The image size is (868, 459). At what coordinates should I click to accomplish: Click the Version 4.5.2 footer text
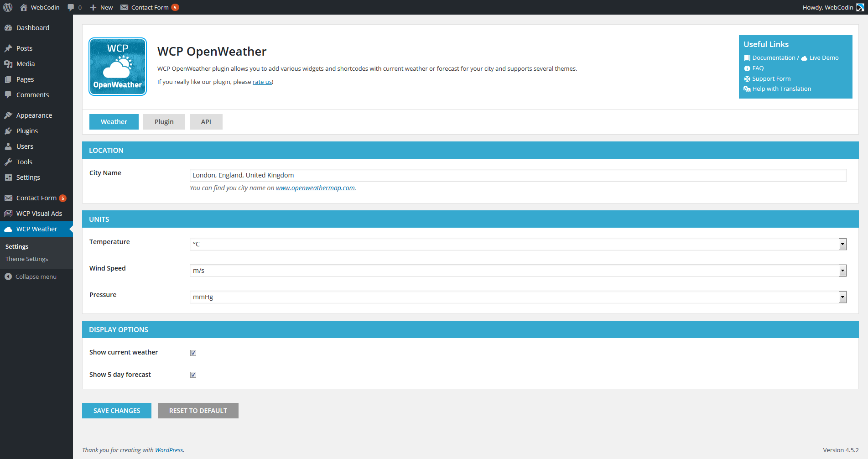tap(841, 450)
